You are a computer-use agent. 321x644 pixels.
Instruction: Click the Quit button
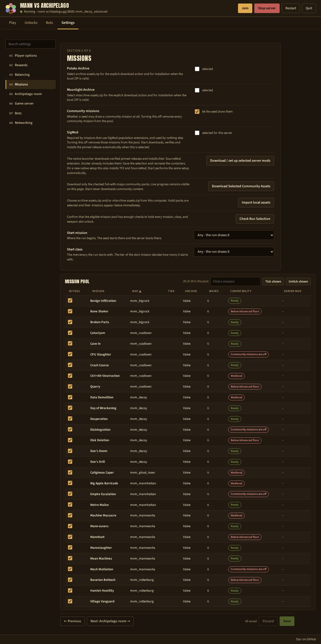309,8
